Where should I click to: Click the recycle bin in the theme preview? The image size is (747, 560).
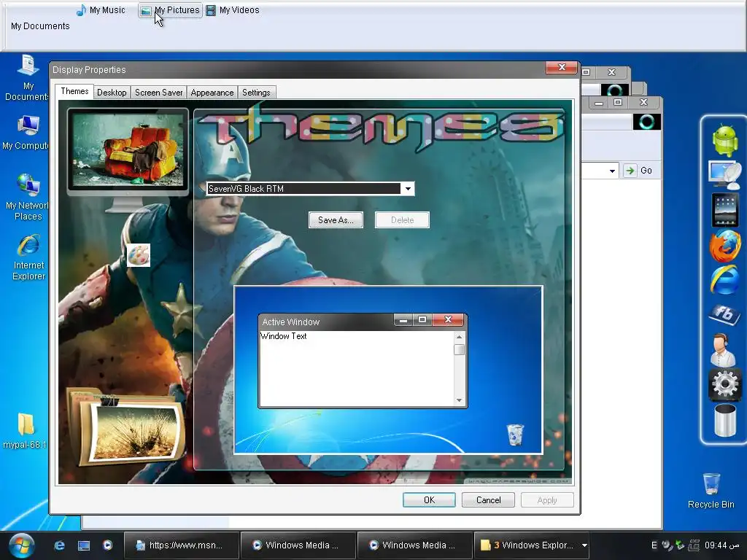click(515, 435)
